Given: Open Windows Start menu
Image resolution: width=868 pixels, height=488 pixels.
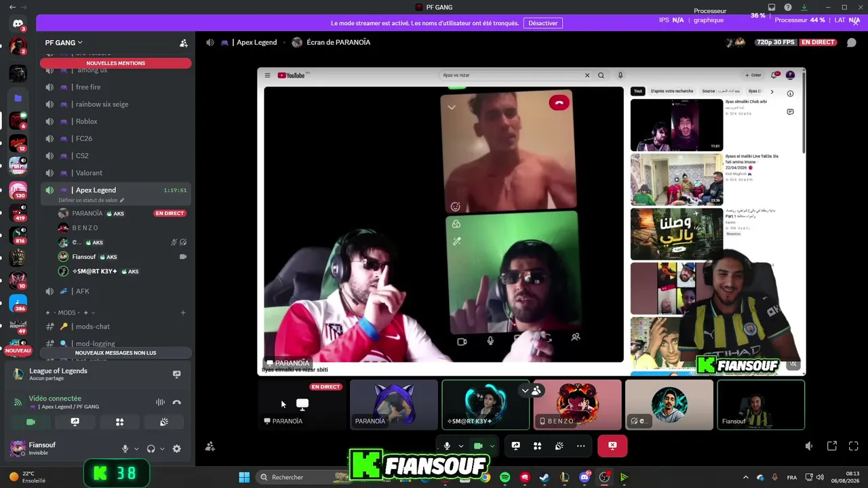Looking at the screenshot, I should click(244, 477).
